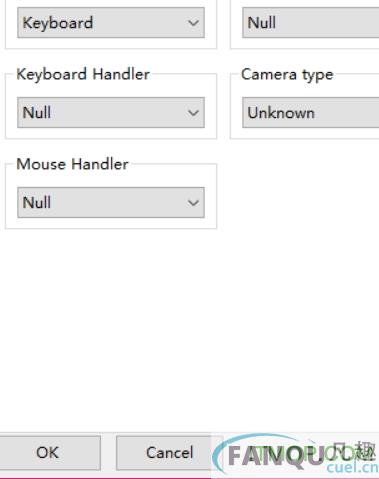Click the Mouse Handler group label
379x479 pixels.
click(x=72, y=164)
